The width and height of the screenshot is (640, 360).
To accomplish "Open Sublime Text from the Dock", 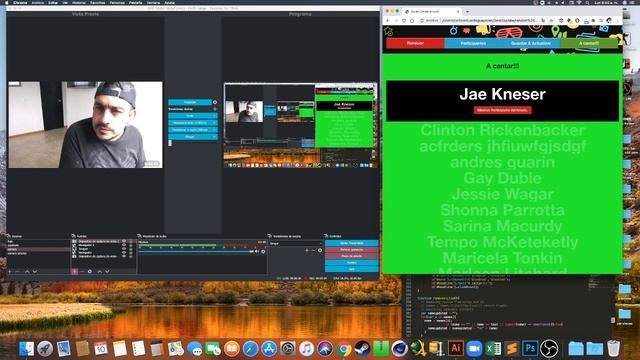I will coord(511,349).
